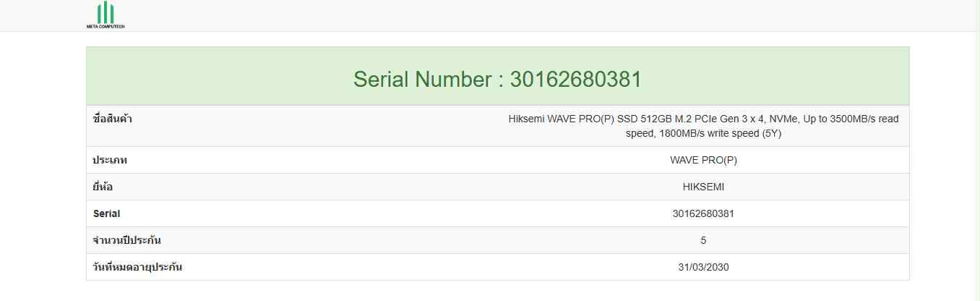The image size is (980, 301).
Task: Select the Serial Number 30162680381 heading
Action: (497, 79)
